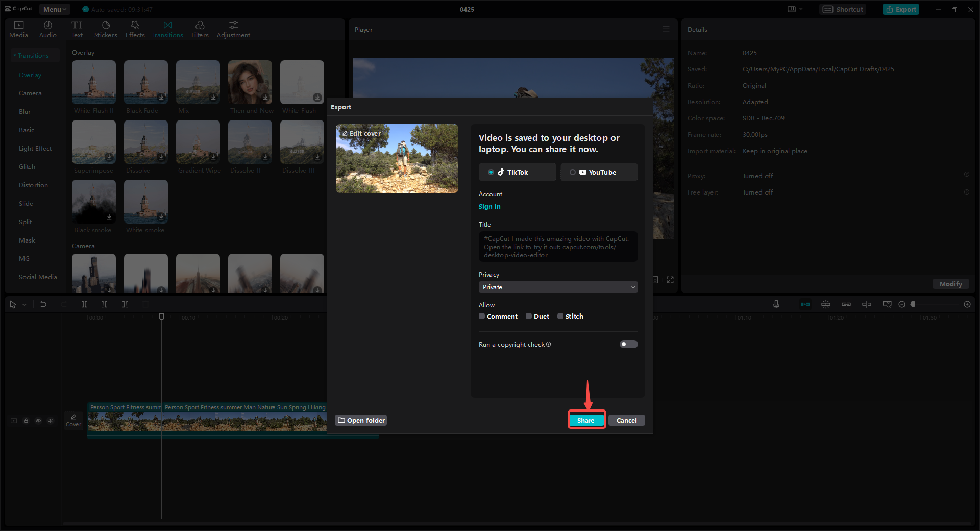This screenshot has width=980, height=531.
Task: Click the Split clip tool icon
Action: coord(84,304)
